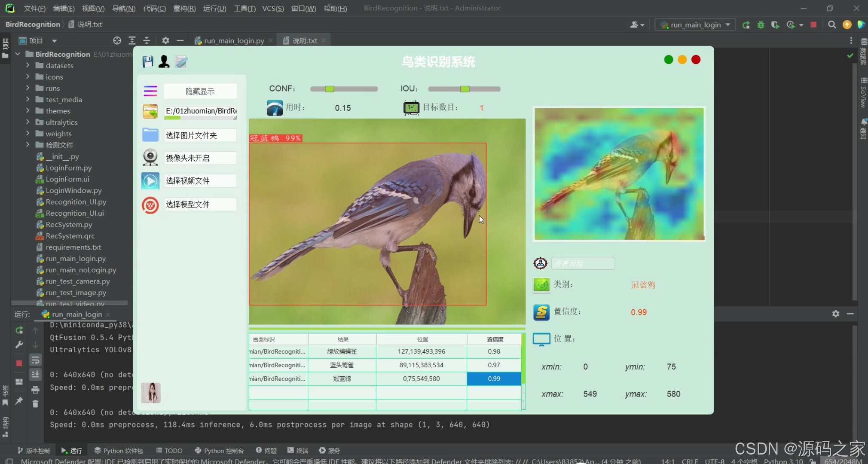Click the PyCharm search magnifier icon

[832, 25]
